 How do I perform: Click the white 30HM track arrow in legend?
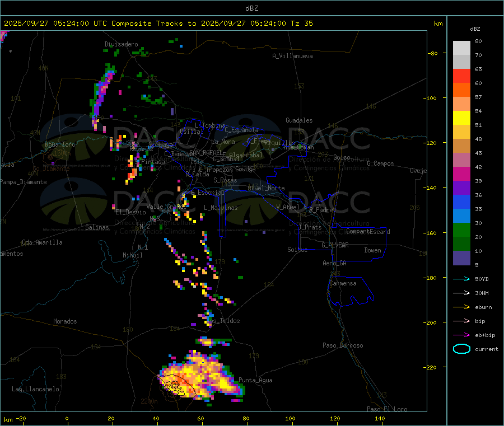click(x=461, y=293)
